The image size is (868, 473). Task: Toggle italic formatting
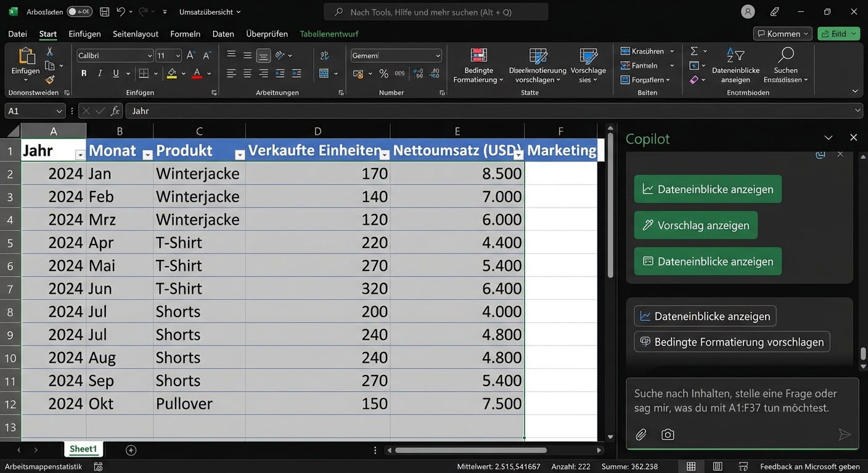(x=100, y=74)
